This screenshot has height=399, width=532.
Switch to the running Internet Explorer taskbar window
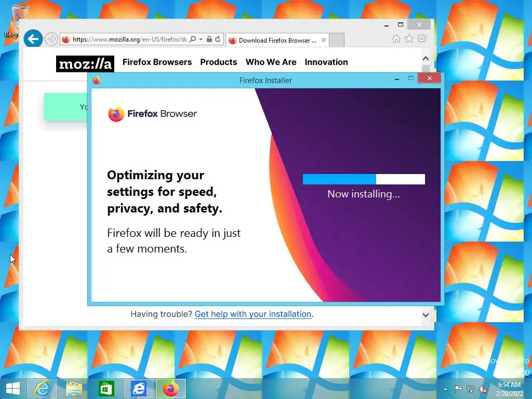pos(138,389)
